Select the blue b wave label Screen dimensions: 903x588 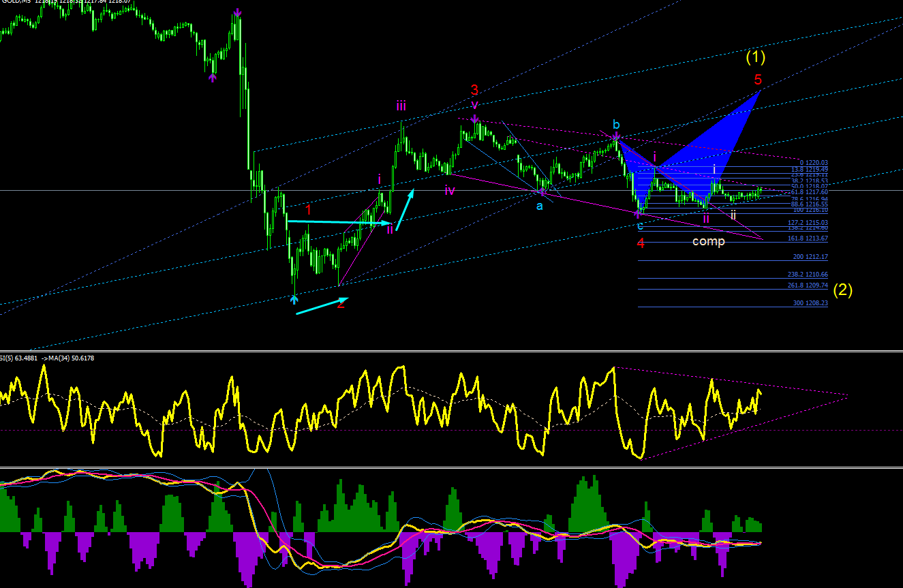[x=615, y=125]
